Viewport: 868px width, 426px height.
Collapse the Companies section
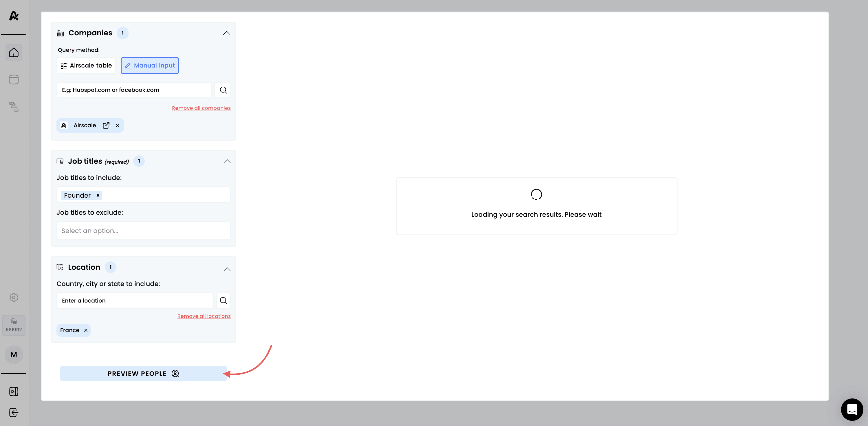click(226, 33)
